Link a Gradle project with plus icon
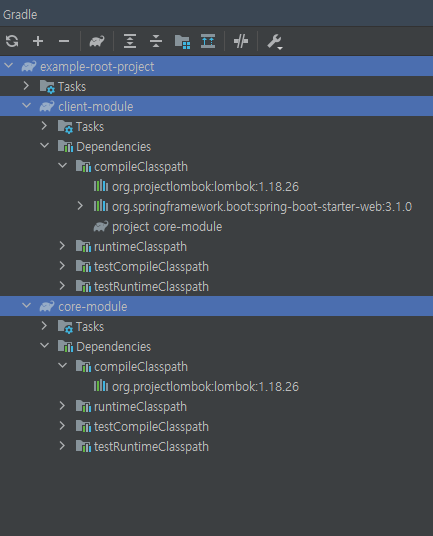Screen dimensions: 433x536 click(38, 41)
